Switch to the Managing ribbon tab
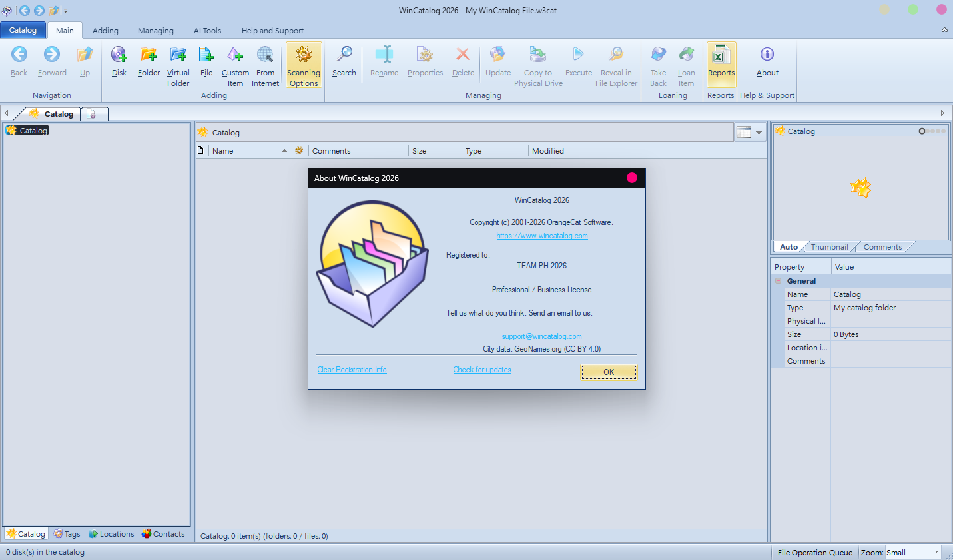 (x=156, y=31)
